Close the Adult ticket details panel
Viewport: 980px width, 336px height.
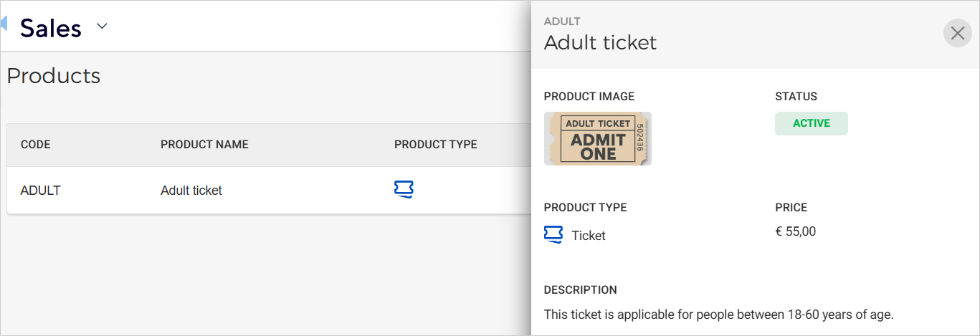957,33
